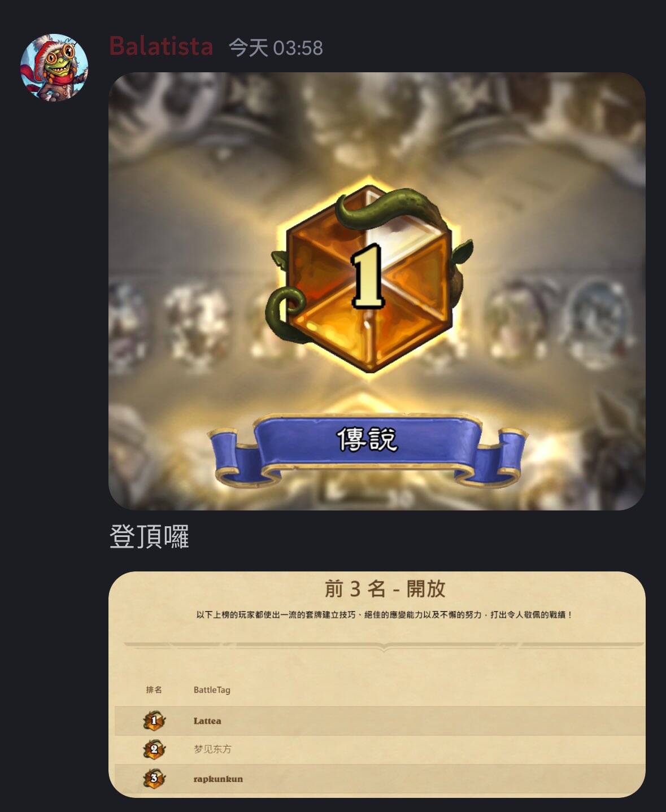This screenshot has height=812, width=666.
Task: Click the decorative divider under description
Action: pos(384,645)
